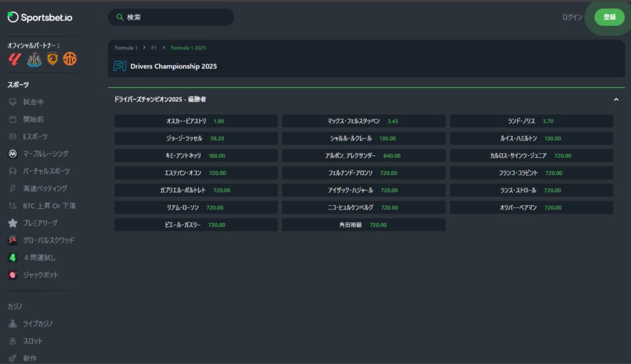Select アルボン, アレクサンダー odds 640.00
631x364 pixels.
(x=364, y=156)
